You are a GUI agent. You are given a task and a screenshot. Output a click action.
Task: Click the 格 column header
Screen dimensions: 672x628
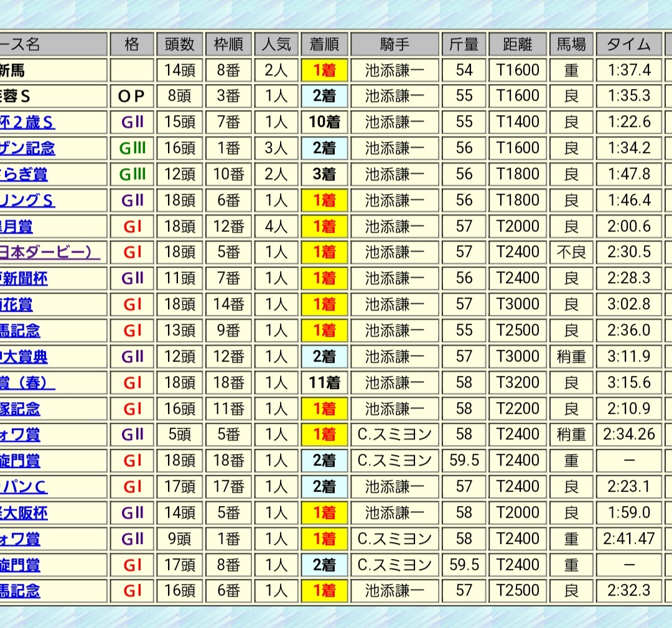pyautogui.click(x=132, y=44)
